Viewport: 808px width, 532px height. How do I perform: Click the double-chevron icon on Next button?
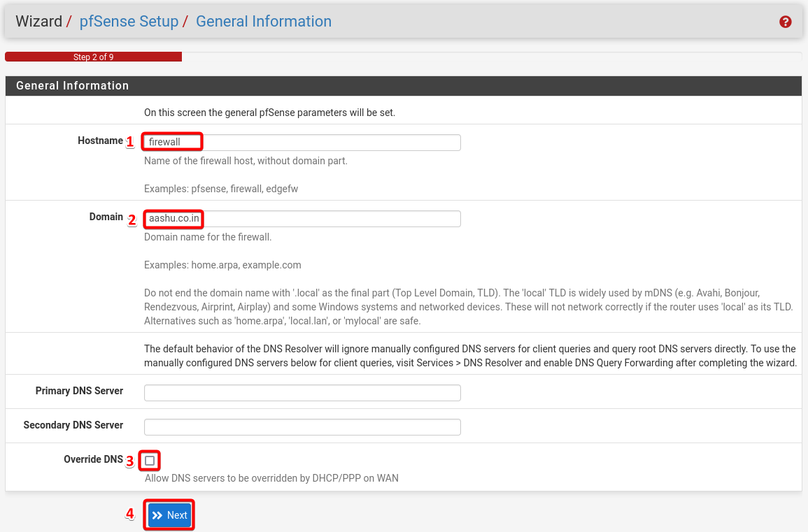pyautogui.click(x=157, y=515)
